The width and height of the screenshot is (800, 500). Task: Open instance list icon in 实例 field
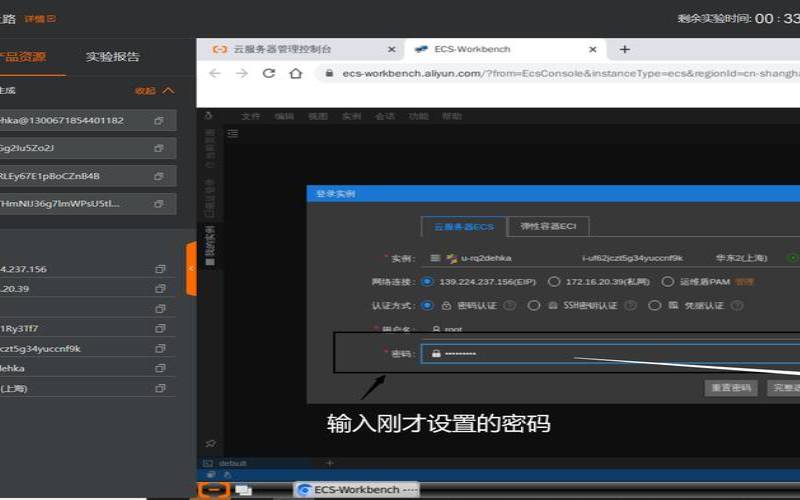point(435,258)
